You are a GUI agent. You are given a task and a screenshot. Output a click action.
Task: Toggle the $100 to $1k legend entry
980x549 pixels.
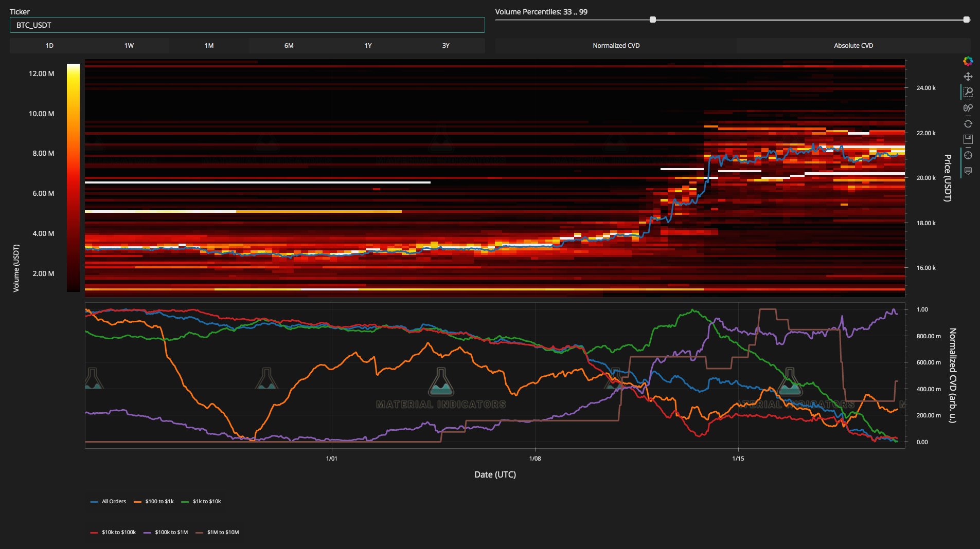pyautogui.click(x=154, y=501)
